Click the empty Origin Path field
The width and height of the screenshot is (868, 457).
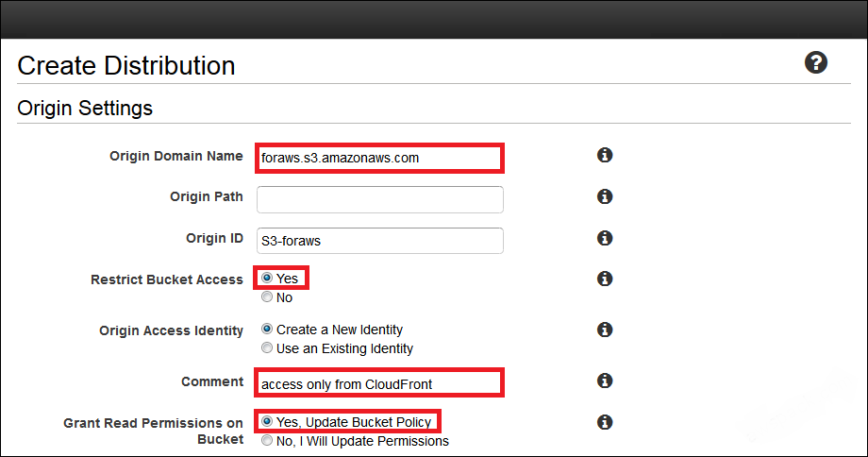(379, 199)
